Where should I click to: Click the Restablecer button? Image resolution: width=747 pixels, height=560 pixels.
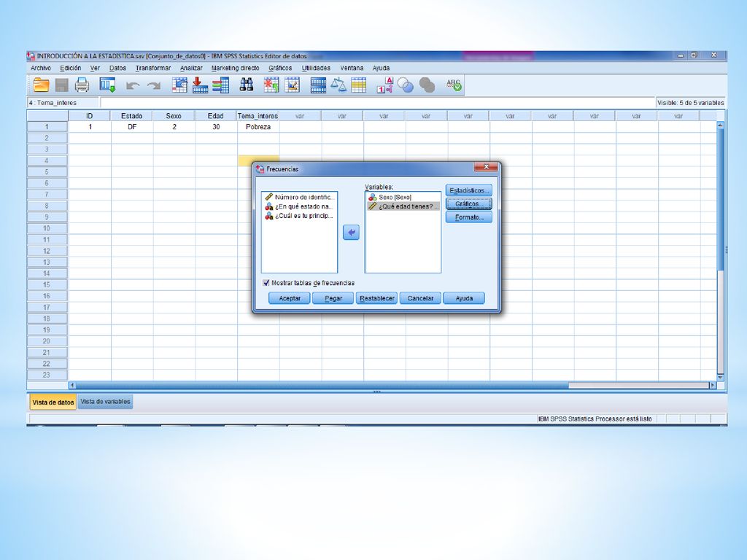pyautogui.click(x=377, y=298)
